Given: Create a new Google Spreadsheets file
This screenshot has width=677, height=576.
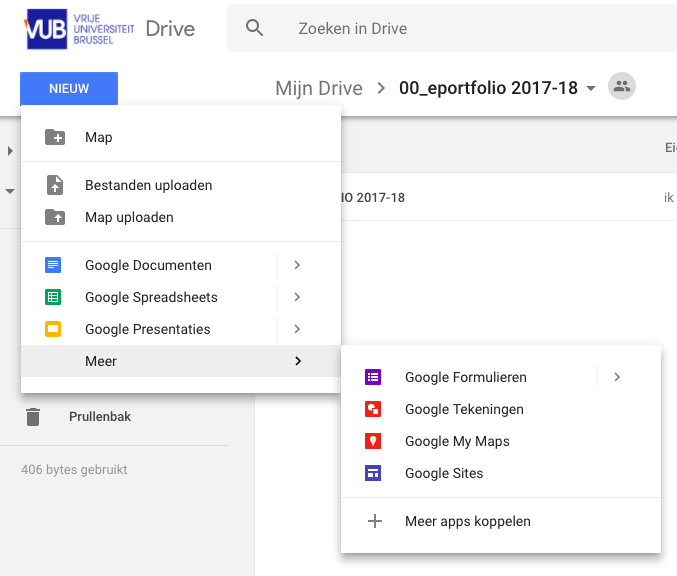Looking at the screenshot, I should (x=149, y=297).
